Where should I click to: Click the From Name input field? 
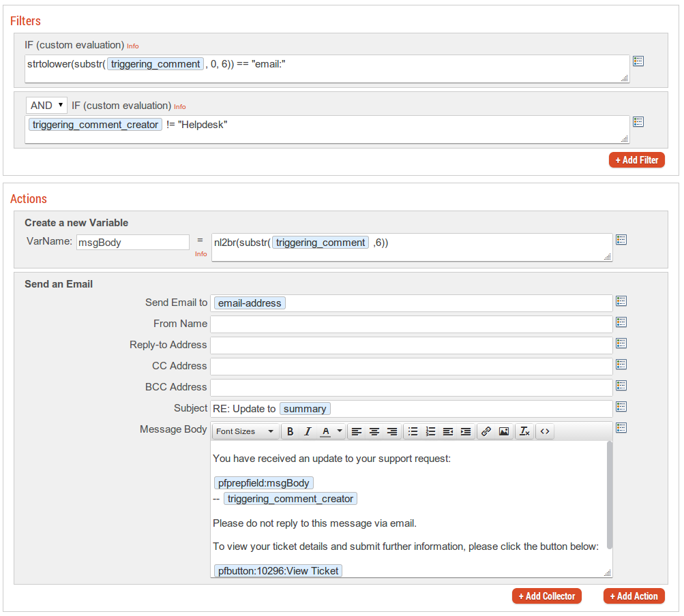[411, 324]
